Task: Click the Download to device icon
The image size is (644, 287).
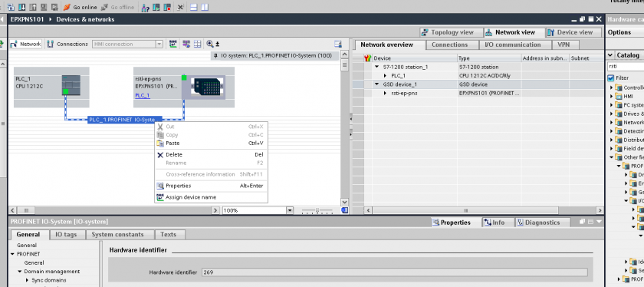Action: [x=21, y=8]
